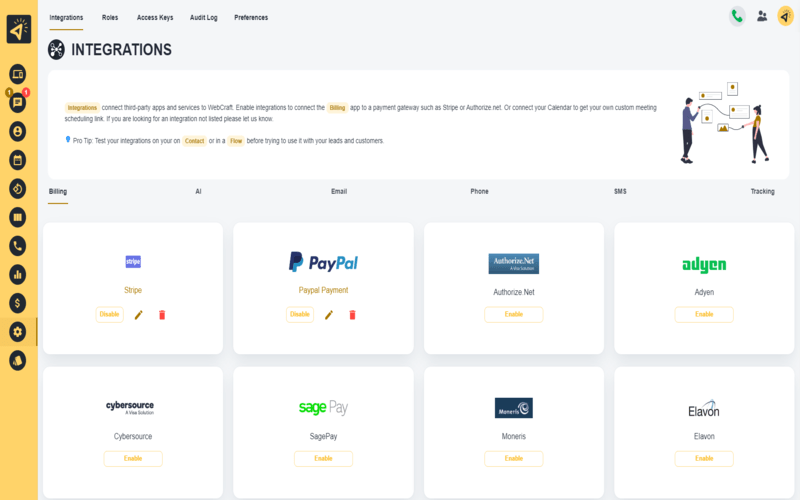Open the circular flow sidebar icon

click(x=17, y=189)
